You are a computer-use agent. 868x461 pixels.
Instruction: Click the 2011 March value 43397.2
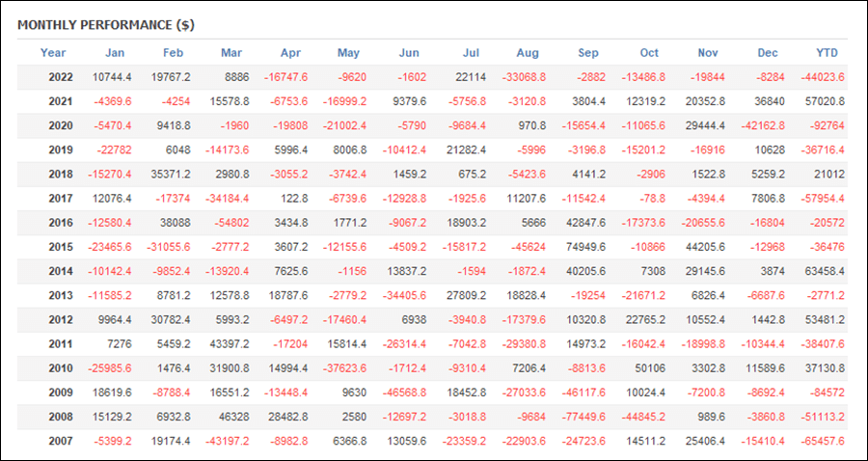tap(229, 344)
